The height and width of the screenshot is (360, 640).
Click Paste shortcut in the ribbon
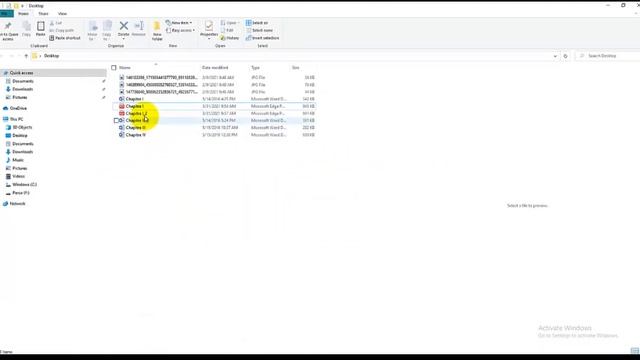[65, 38]
